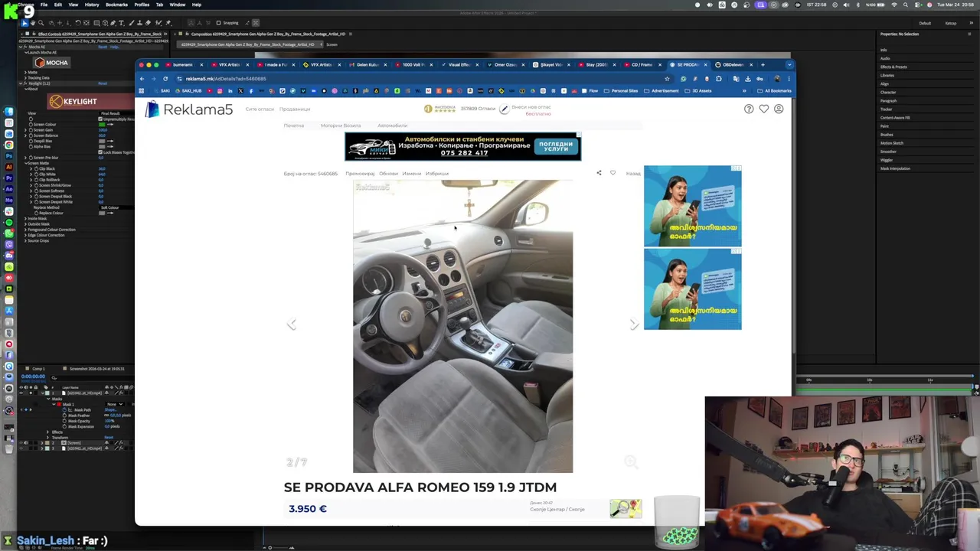Switch to the Comp 1 timeline tab
Image resolution: width=980 pixels, height=551 pixels.
38,369
